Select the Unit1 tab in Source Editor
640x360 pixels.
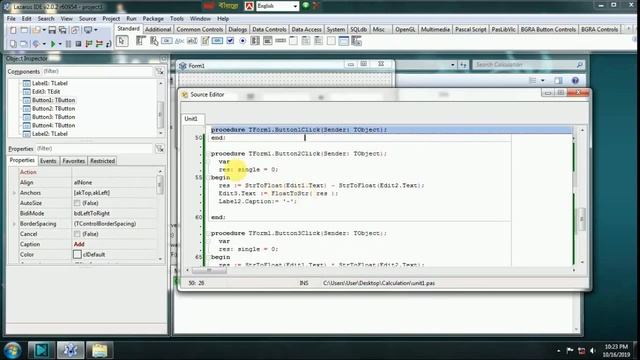tap(191, 118)
